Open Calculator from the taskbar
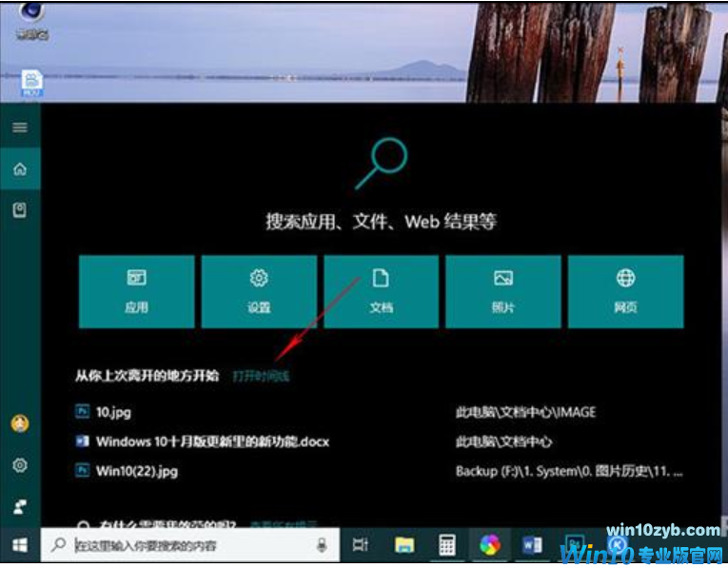The width and height of the screenshot is (728, 568). tap(446, 545)
